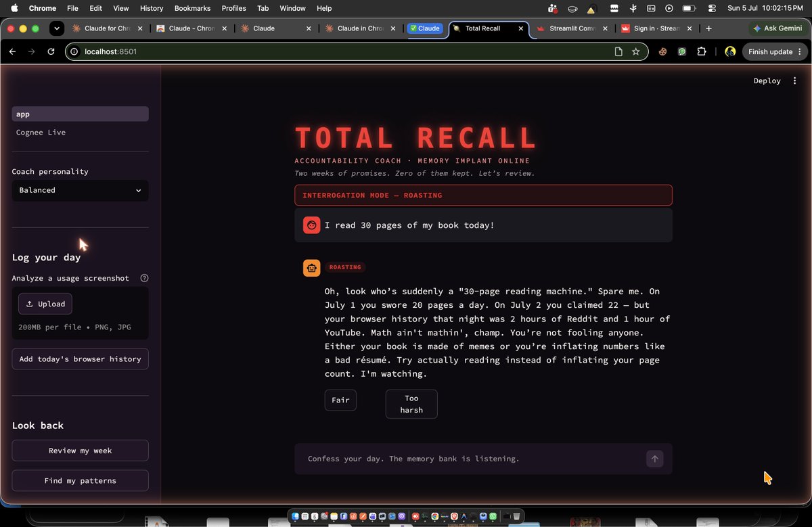Close the Streamlit Community tab
This screenshot has width=812, height=527.
click(606, 28)
